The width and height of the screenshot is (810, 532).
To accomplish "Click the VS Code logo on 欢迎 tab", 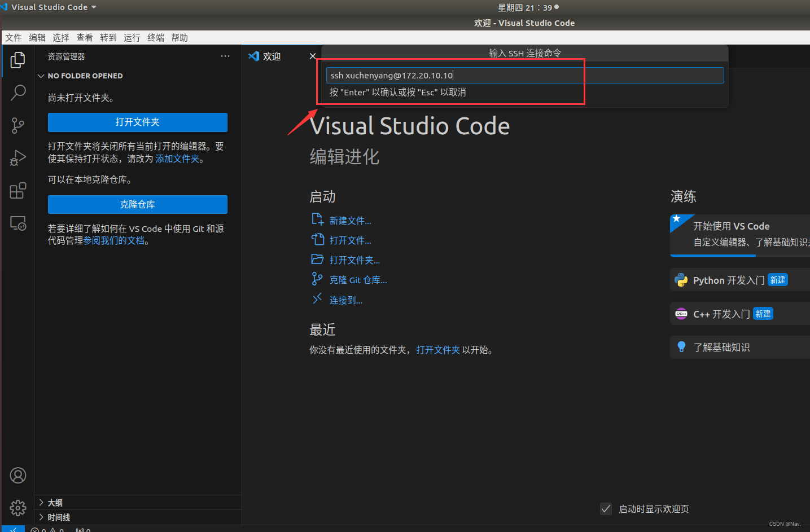I will click(x=254, y=56).
